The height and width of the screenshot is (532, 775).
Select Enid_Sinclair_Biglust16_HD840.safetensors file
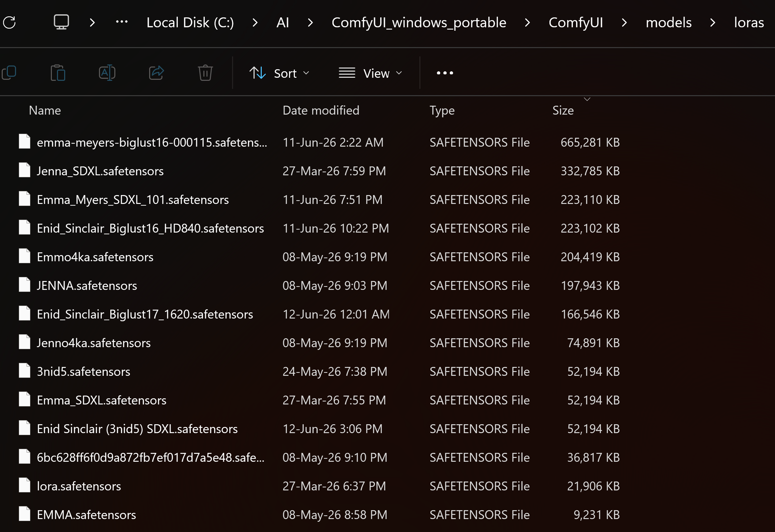[x=150, y=228]
